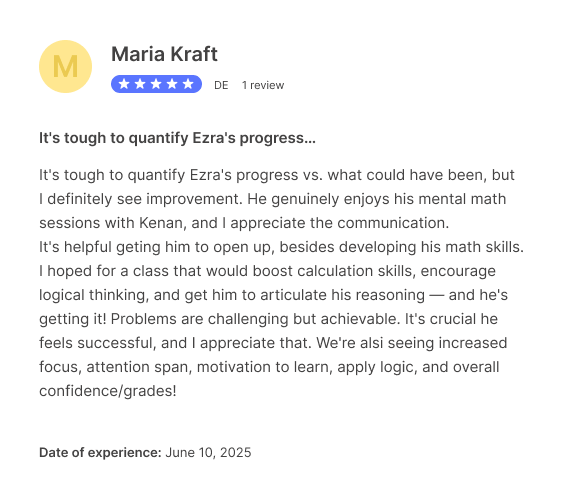Viewport: 564px width, 495px height.
Task: Click Maria Kraft's yellow M avatar
Action: (x=65, y=67)
